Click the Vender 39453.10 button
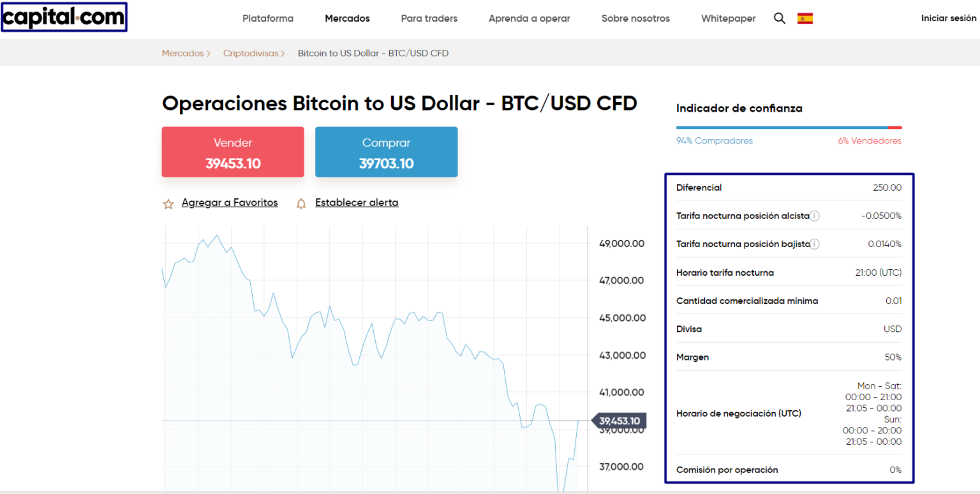This screenshot has height=494, width=980. (233, 152)
